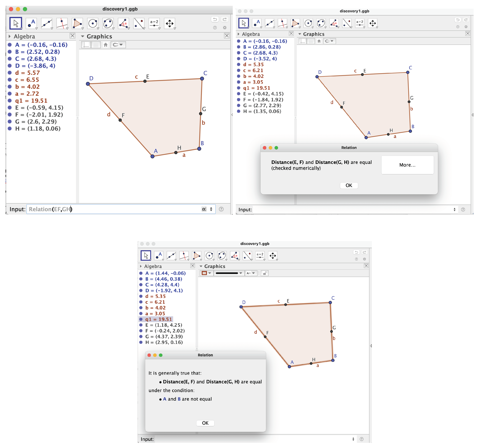Toggle the lock icon in bottom window style bar
Image resolution: width=480 pixels, height=448 pixels.
click(265, 273)
